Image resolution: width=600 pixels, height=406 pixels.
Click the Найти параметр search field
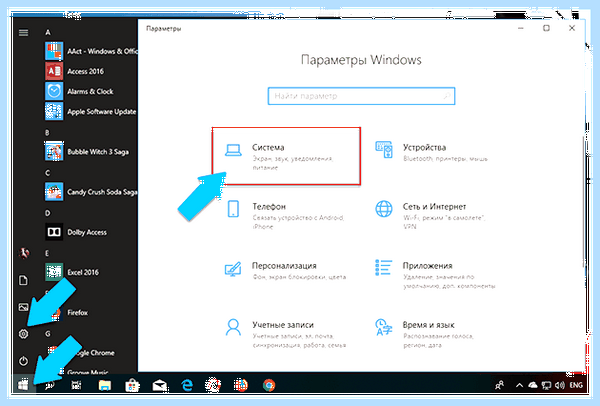coord(361,96)
